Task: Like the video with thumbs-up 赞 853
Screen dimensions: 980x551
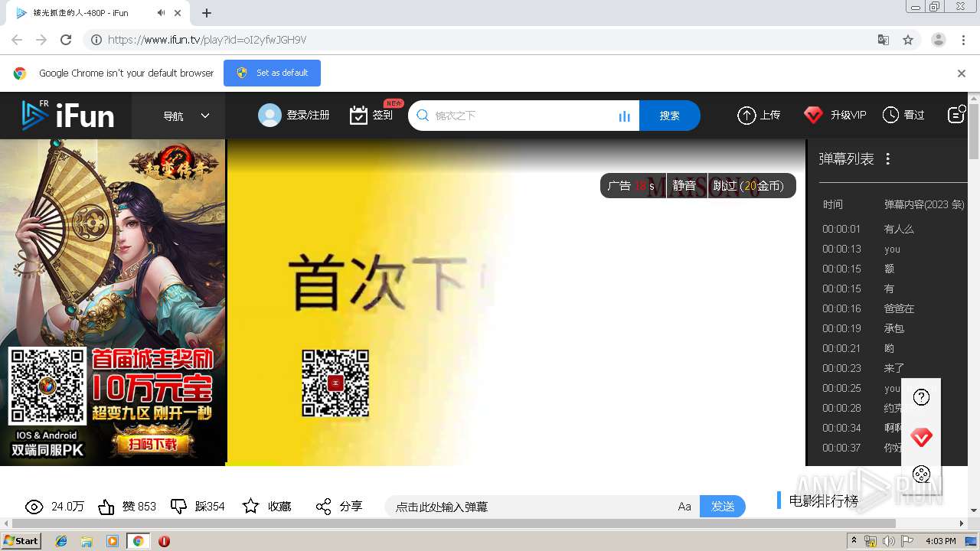Action: click(106, 507)
